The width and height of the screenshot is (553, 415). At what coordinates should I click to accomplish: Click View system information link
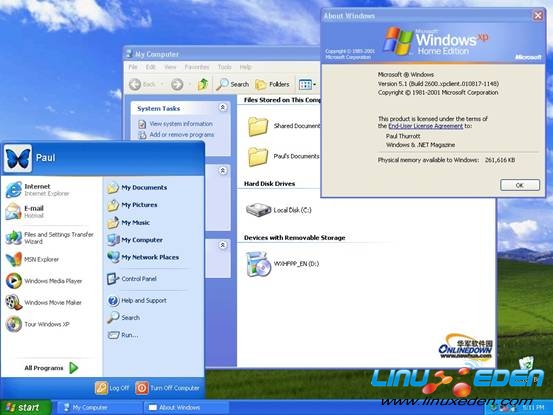(x=176, y=124)
